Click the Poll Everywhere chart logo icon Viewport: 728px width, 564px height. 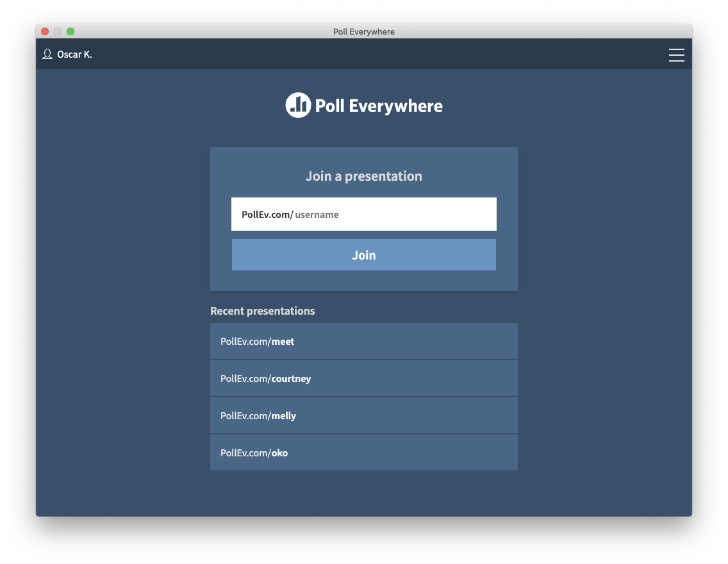[x=298, y=105]
